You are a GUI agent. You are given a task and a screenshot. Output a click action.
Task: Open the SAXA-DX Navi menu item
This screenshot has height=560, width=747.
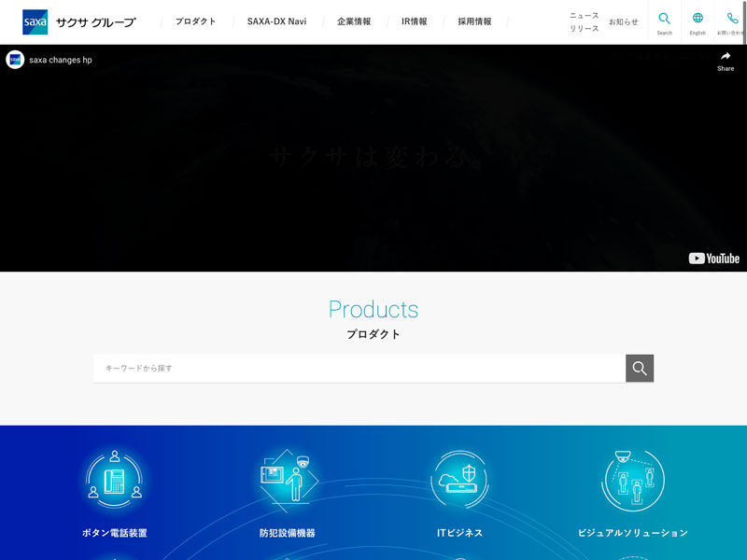pyautogui.click(x=276, y=21)
